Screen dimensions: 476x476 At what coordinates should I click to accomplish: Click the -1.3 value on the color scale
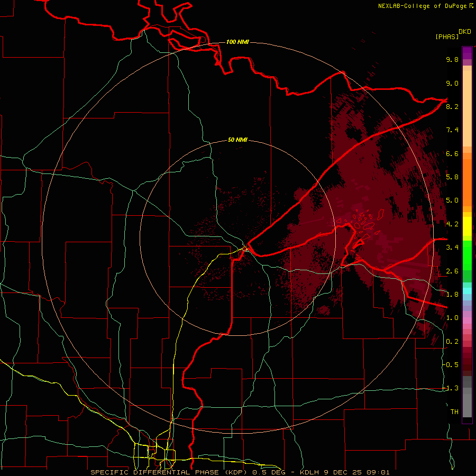451,388
